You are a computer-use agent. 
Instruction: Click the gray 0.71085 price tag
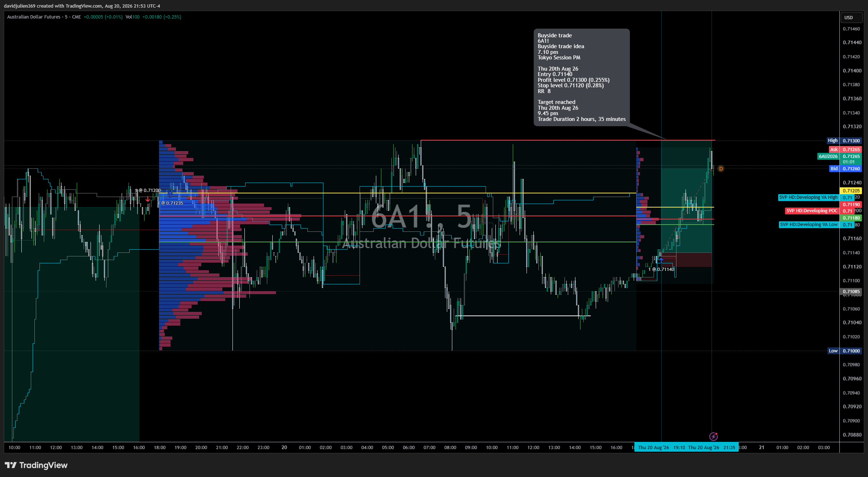click(x=851, y=292)
